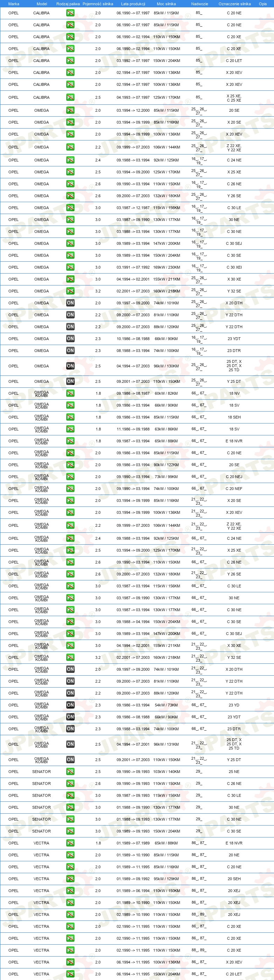274x980 pixels.
Task: Click the Rodzaj paliwa column header
Action: point(68,4)
